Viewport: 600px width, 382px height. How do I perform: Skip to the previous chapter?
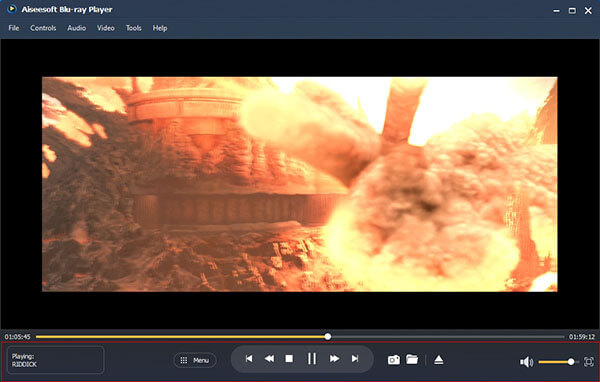click(249, 359)
